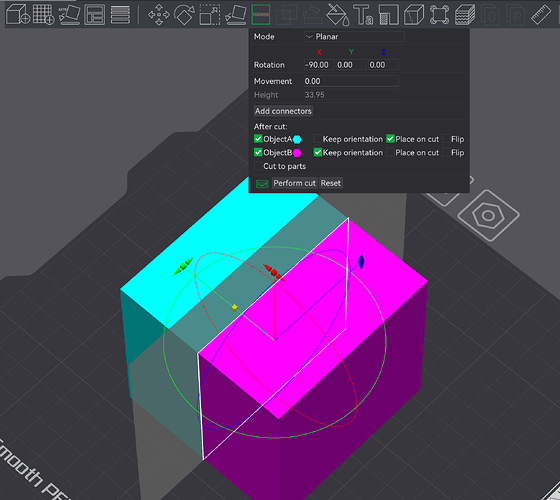Uncheck the ObjectB checkbox

coord(258,152)
